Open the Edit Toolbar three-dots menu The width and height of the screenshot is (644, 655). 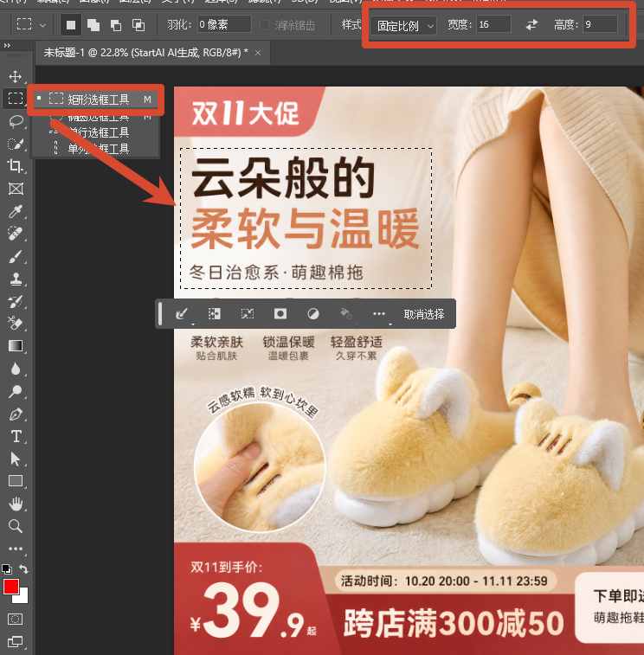(x=16, y=549)
